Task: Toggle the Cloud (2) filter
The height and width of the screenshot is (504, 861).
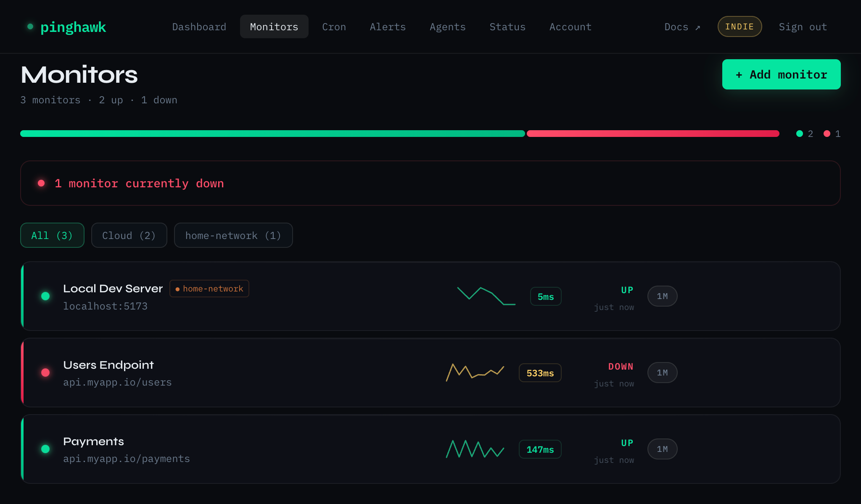Action: click(x=129, y=235)
